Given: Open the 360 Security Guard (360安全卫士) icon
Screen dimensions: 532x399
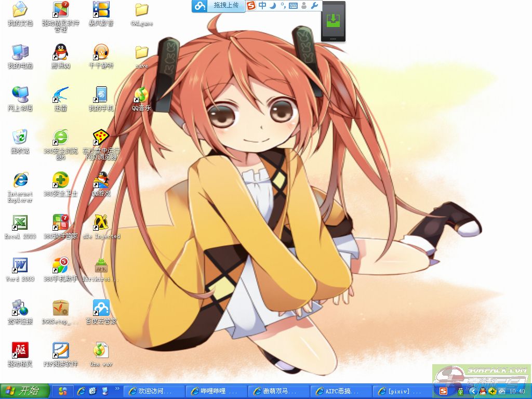Looking at the screenshot, I should coord(61,180).
